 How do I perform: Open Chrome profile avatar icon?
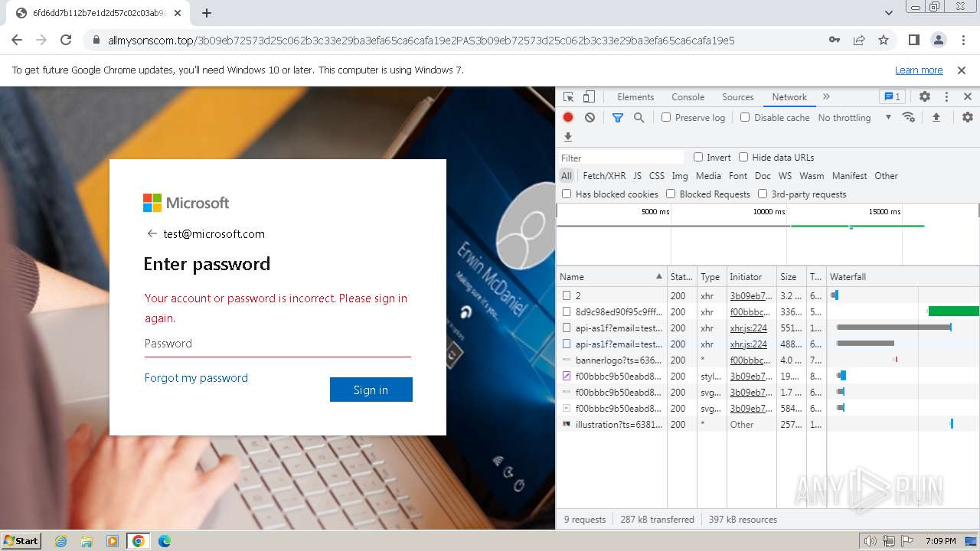click(x=938, y=40)
